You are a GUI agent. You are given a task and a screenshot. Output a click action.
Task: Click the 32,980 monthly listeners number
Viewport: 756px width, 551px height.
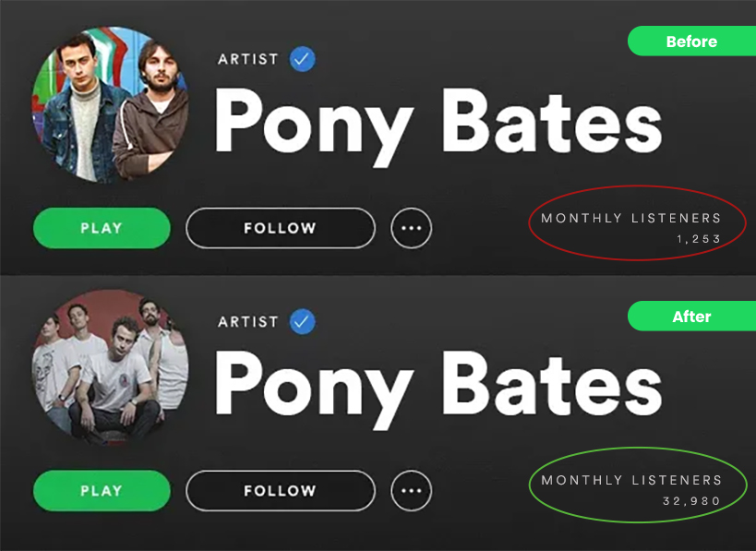691,501
